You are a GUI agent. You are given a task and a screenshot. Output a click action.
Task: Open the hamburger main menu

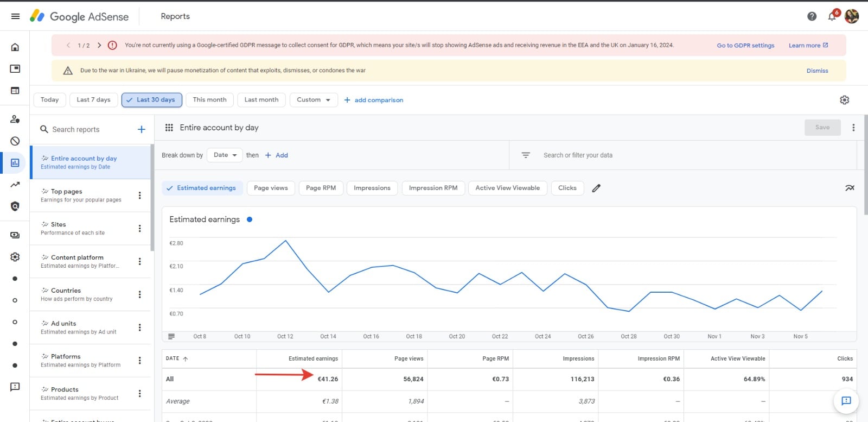coord(15,16)
